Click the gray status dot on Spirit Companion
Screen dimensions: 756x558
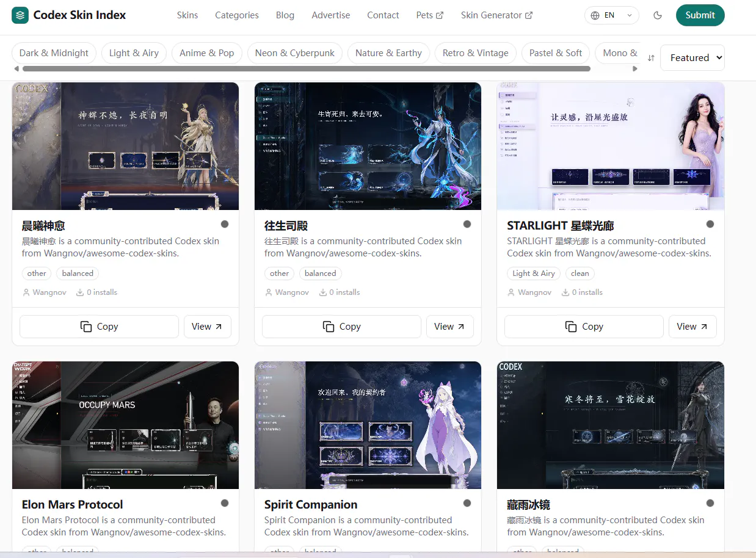(x=467, y=503)
